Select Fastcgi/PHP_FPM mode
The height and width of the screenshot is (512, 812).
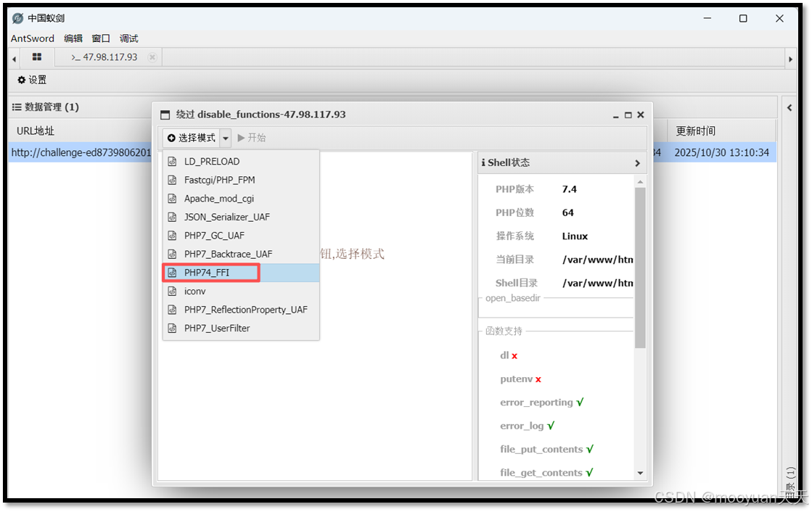[x=241, y=180]
